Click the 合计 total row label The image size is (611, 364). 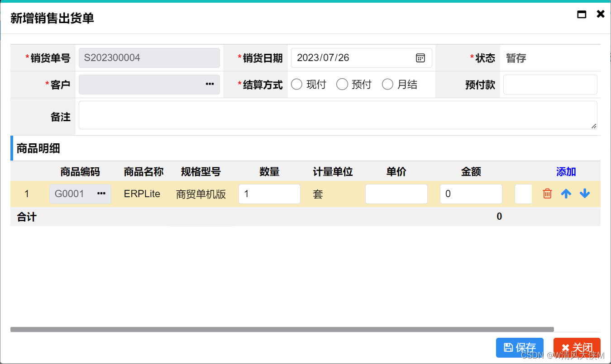[27, 217]
